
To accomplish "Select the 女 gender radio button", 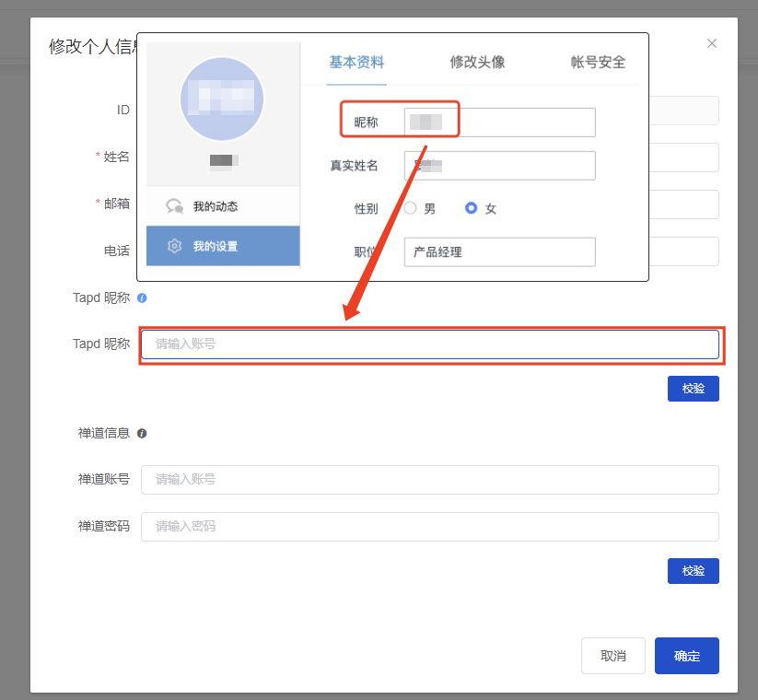I will pos(470,208).
